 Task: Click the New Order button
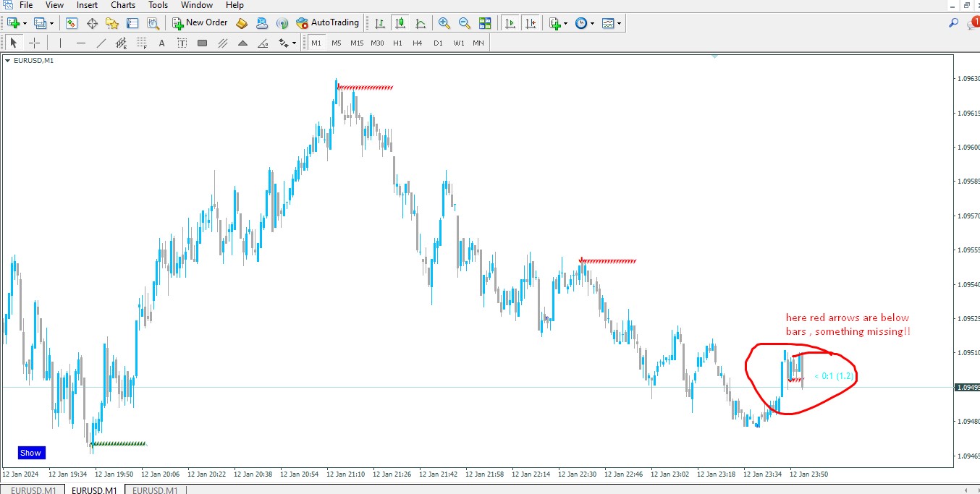pyautogui.click(x=200, y=23)
